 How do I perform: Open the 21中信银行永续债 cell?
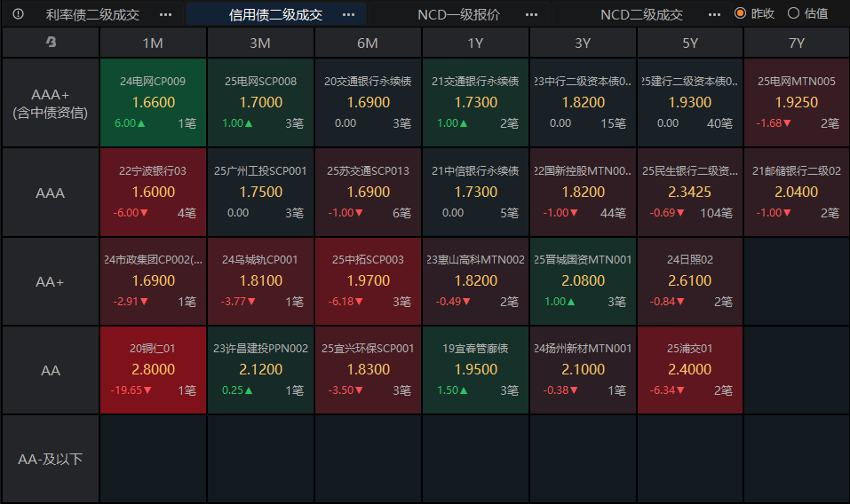pyautogui.click(x=475, y=193)
